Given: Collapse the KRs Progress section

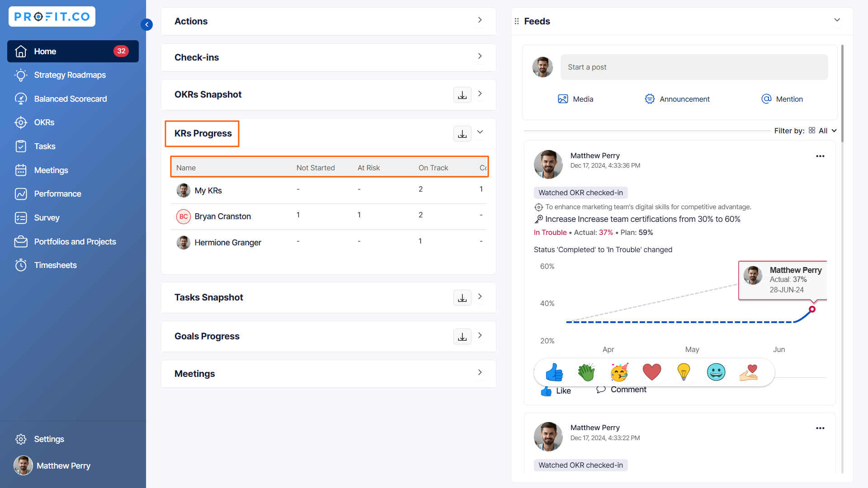Looking at the screenshot, I should 480,132.
